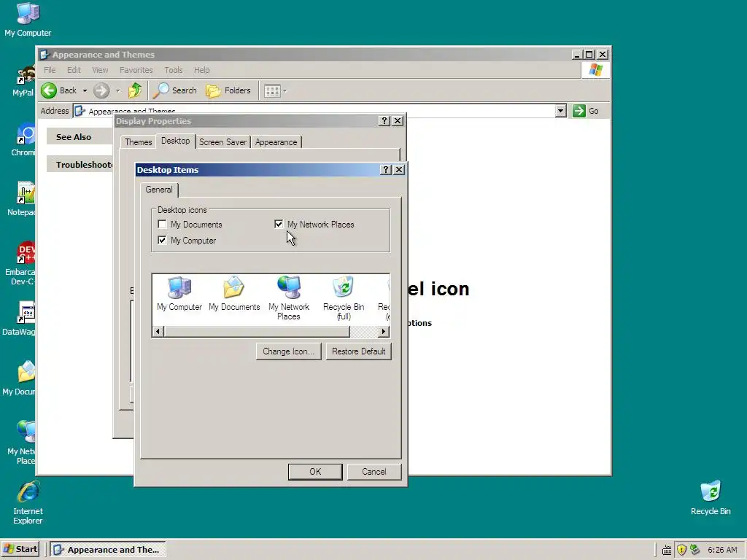747x560 pixels.
Task: Switch to Desktop tab in Display Properties
Action: pos(175,141)
